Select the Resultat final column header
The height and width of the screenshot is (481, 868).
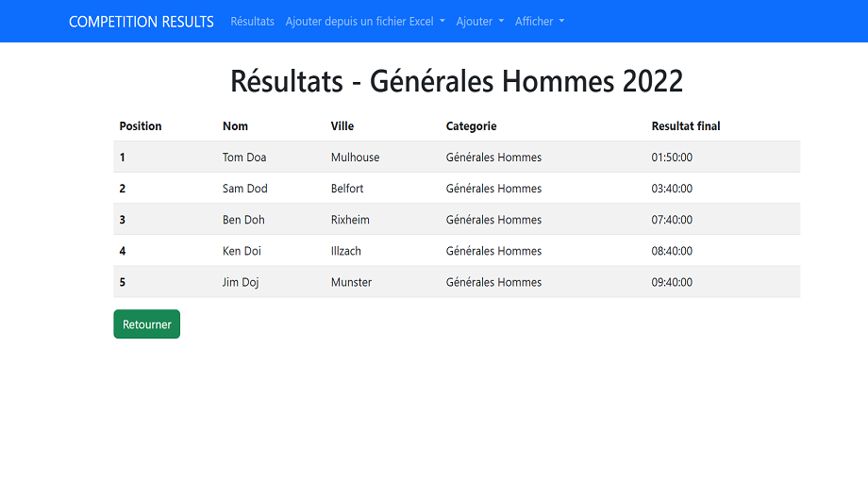[x=686, y=126]
